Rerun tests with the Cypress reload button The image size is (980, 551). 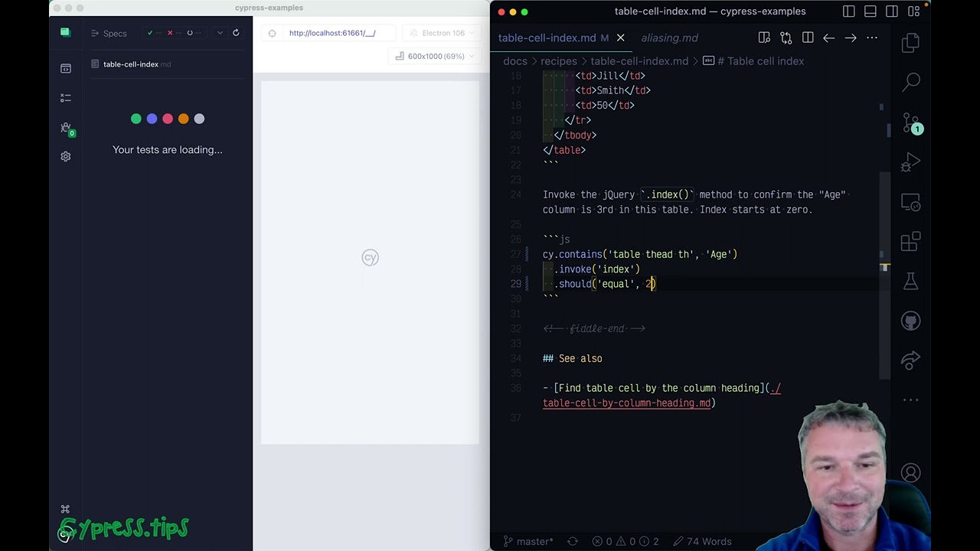click(x=236, y=33)
